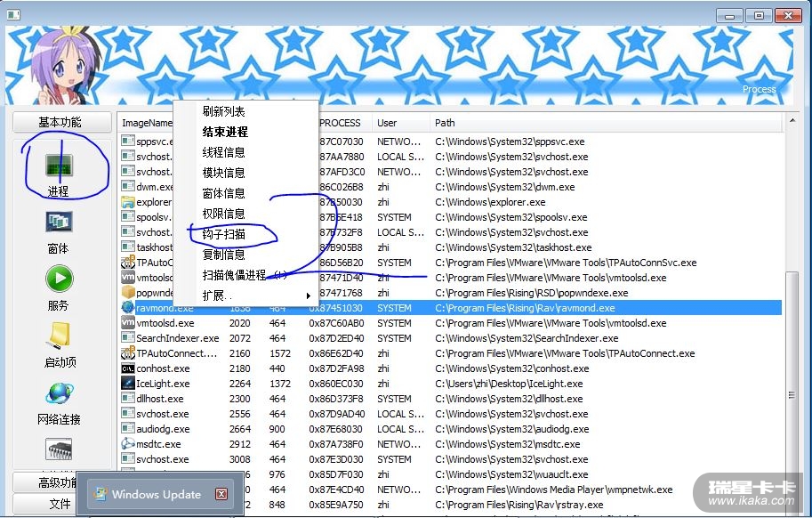The image size is (812, 518).
Task: Click the 高级功能 section button
Action: click(x=45, y=482)
